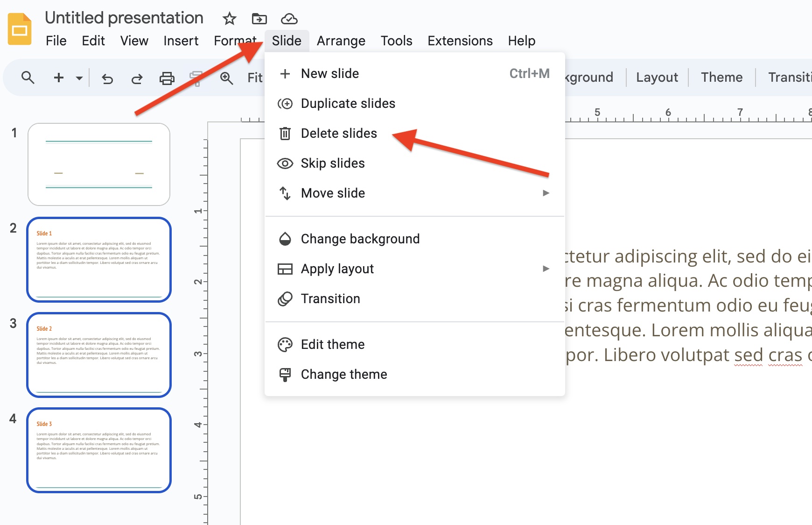Open the new slide layout dropdown arrow
This screenshot has width=812, height=525.
(x=78, y=78)
